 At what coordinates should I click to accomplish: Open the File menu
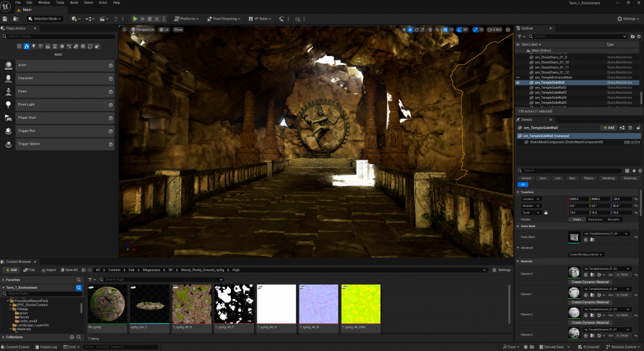pos(18,3)
